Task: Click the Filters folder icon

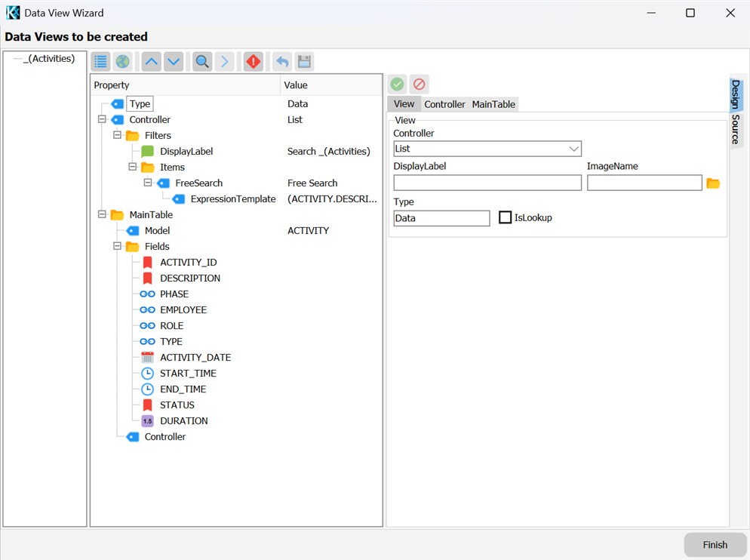Action: 133,136
